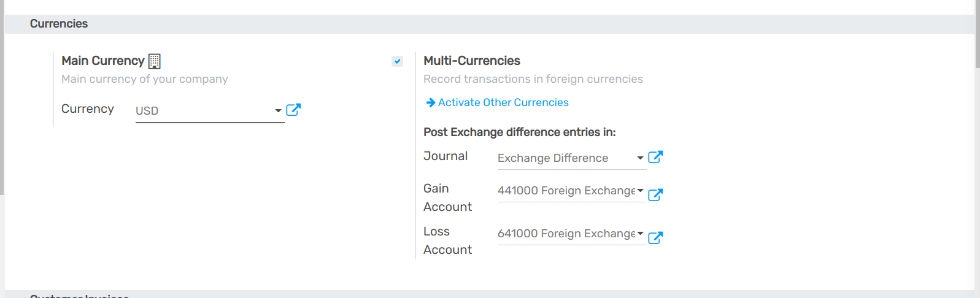Open external link for Gain Account 441000
980x298 pixels.
(655, 194)
